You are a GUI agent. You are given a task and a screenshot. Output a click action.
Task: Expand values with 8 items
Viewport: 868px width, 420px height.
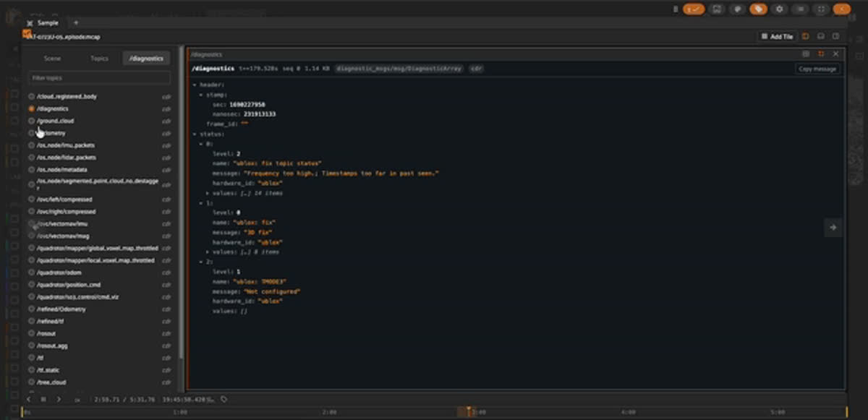click(x=208, y=252)
